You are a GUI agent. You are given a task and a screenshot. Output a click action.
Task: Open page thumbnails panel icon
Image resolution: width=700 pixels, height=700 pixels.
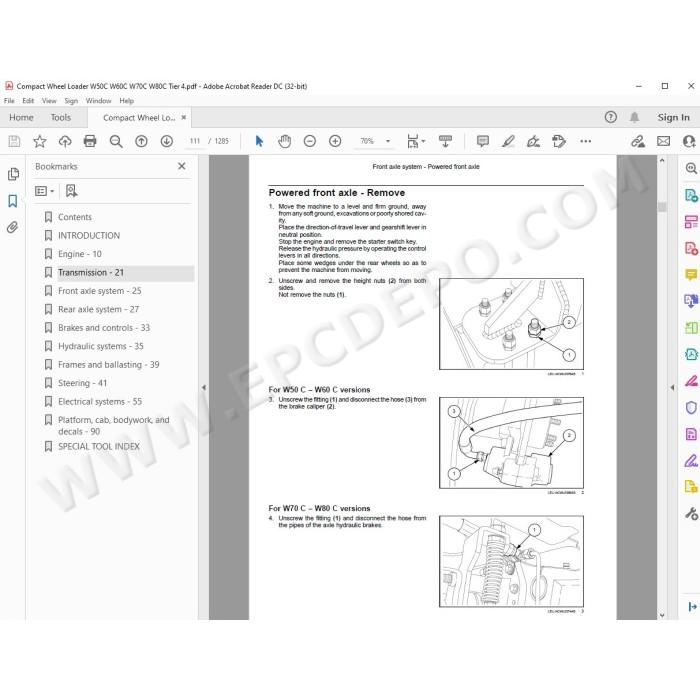pos(13,174)
